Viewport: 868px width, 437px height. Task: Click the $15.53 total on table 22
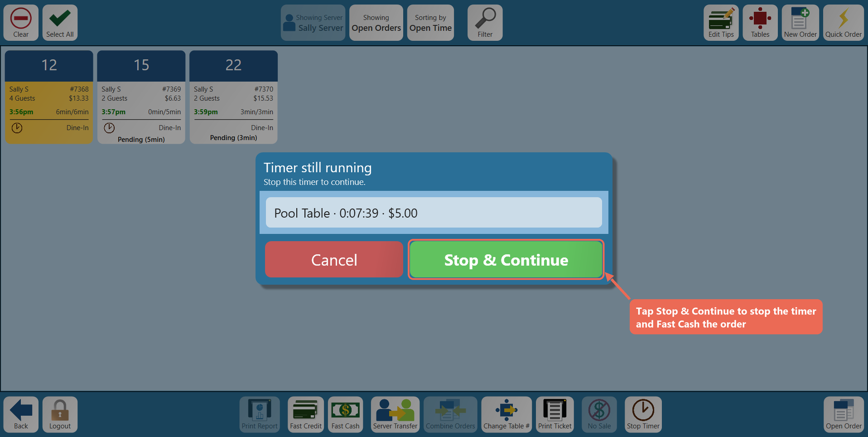tap(263, 98)
